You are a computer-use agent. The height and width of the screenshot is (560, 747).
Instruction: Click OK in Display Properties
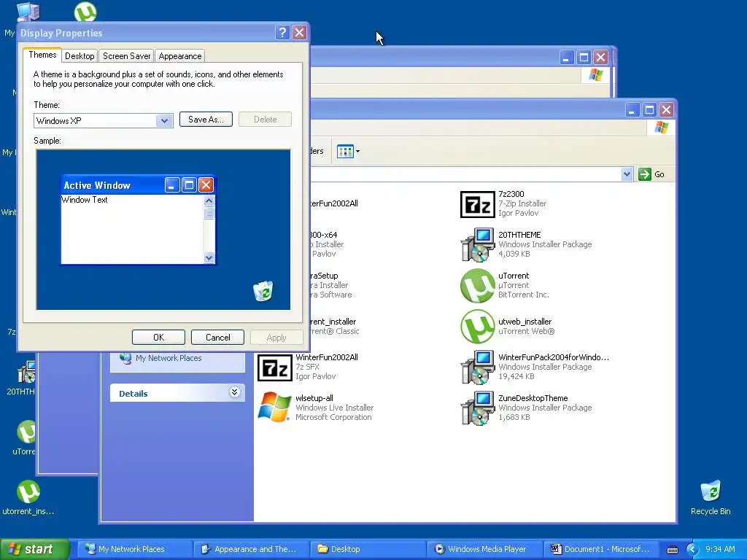(x=158, y=337)
